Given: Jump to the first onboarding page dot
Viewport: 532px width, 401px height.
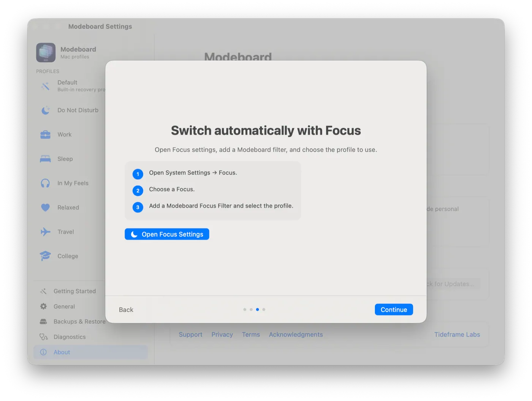Looking at the screenshot, I should (245, 309).
